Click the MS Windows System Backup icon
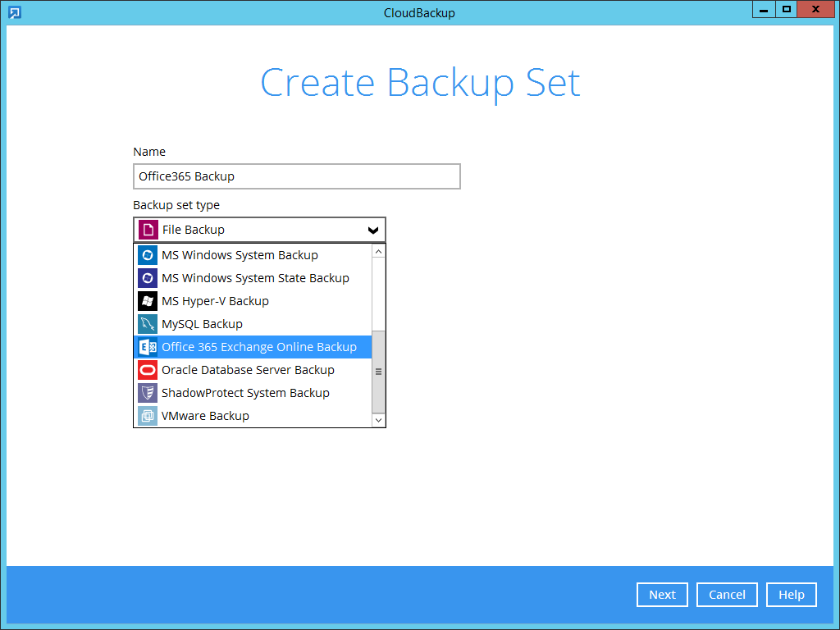The image size is (840, 630). 148,255
